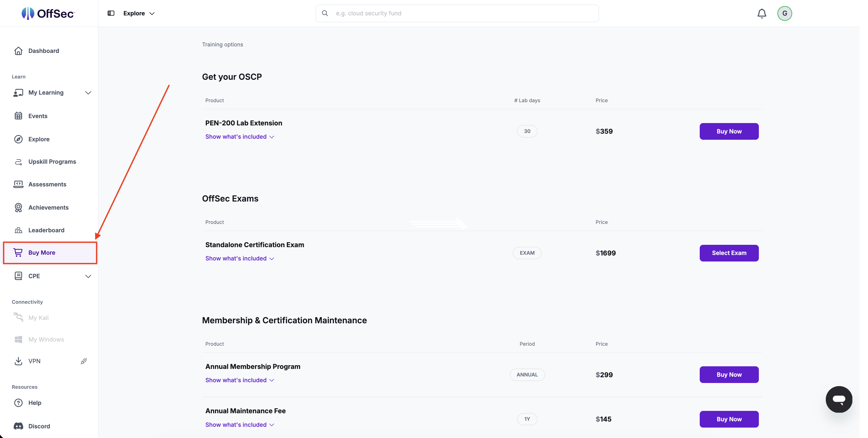
Task: Click the Leaderboard icon
Action: coord(18,230)
